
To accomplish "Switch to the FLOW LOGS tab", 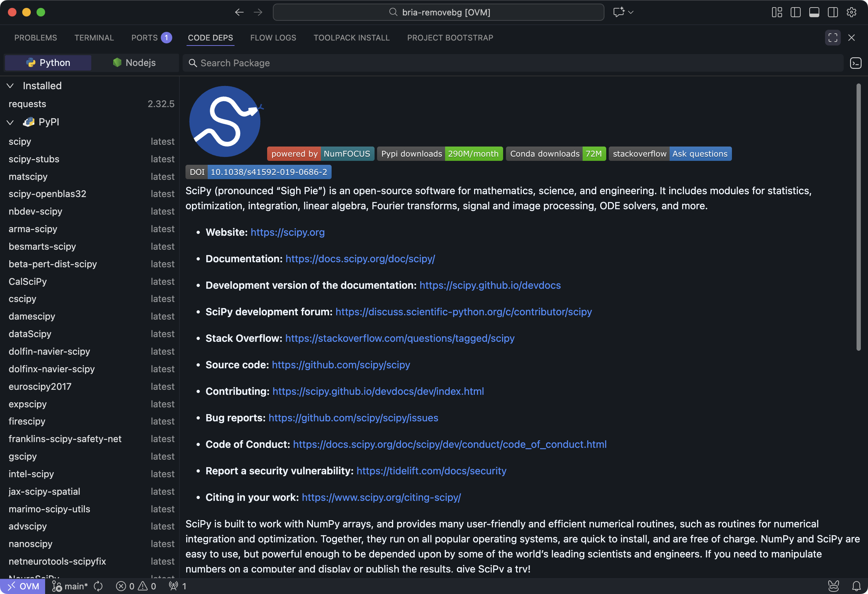I will pos(273,37).
